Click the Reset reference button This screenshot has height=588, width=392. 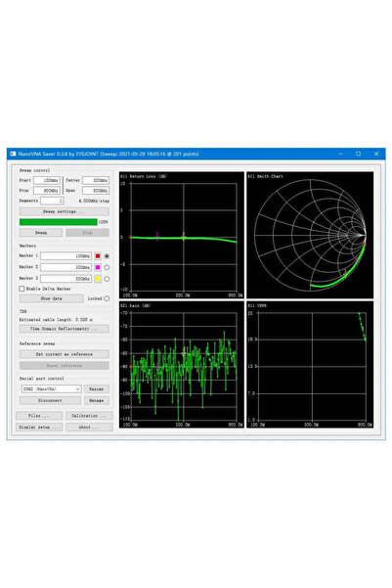(x=65, y=365)
